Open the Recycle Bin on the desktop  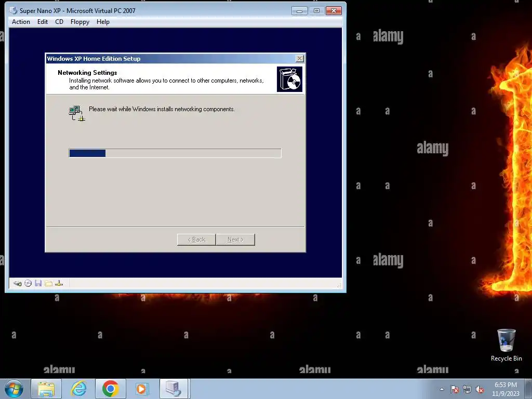coord(506,345)
